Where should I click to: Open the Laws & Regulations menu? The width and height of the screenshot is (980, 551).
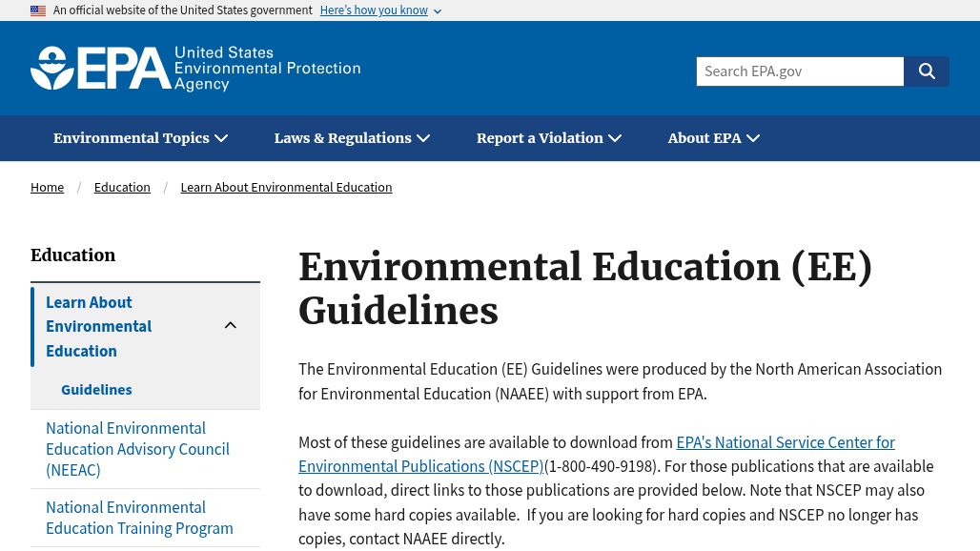click(x=352, y=138)
